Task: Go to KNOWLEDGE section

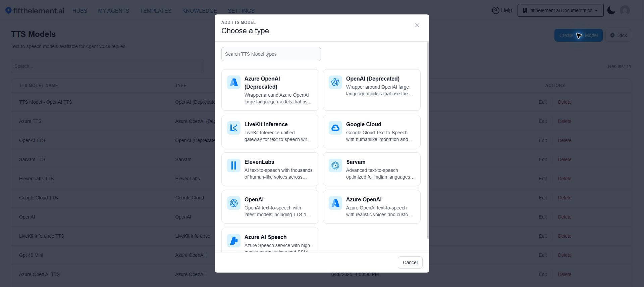Action: (200, 11)
